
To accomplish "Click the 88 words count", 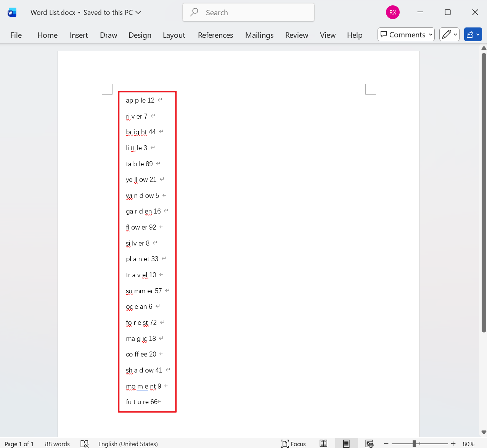I will point(57,443).
